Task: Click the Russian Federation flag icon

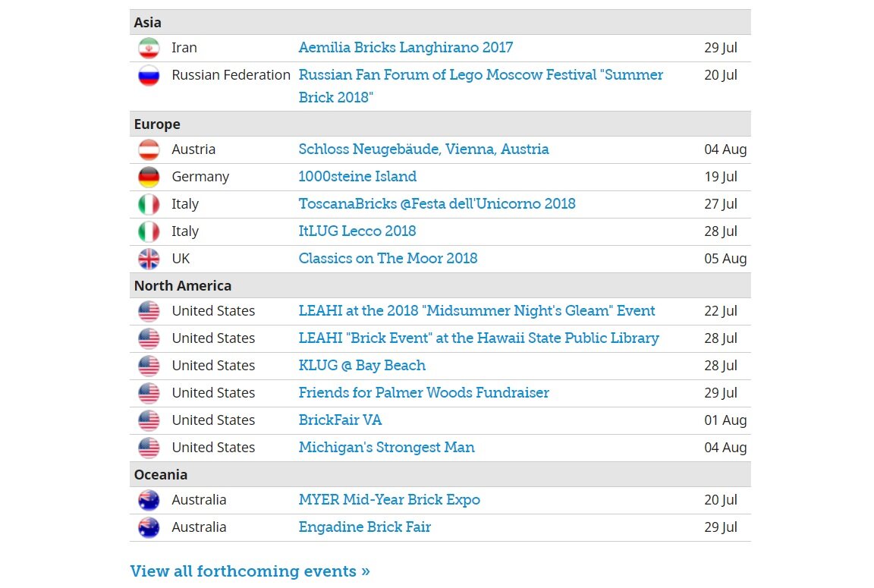Action: pyautogui.click(x=149, y=76)
